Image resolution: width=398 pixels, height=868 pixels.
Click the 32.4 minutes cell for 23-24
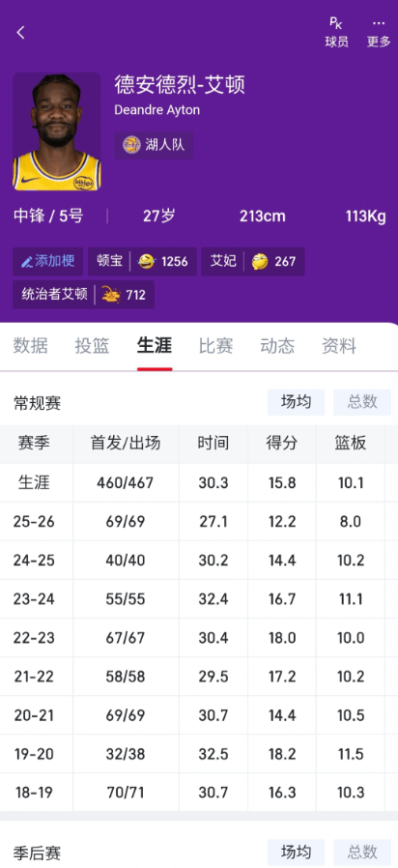(213, 599)
